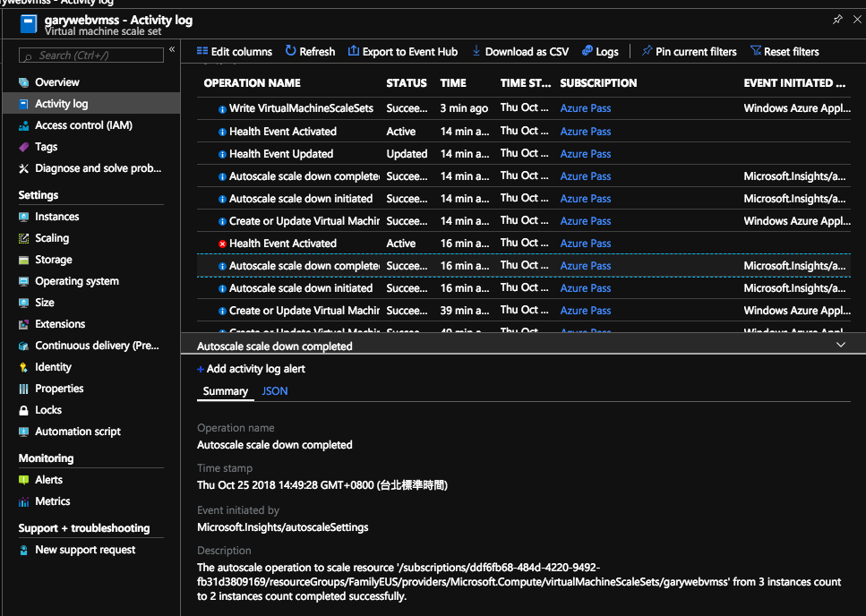Viewport: 866px width, 616px height.
Task: Click the sidebar Search (Ctrl+/) field
Action: click(x=91, y=56)
